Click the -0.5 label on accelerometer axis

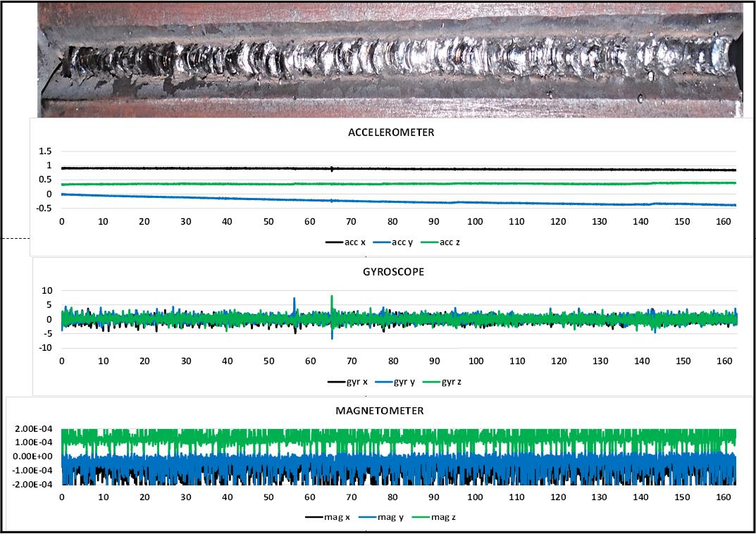point(44,209)
